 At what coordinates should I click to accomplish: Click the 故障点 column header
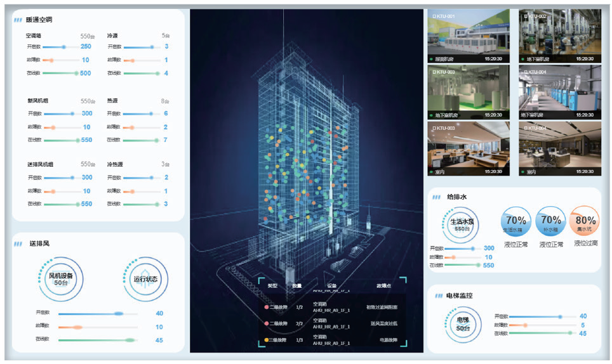point(384,286)
